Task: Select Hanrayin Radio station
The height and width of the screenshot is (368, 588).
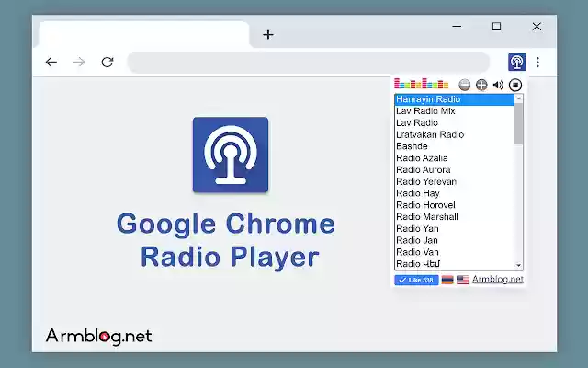Action: click(x=455, y=99)
